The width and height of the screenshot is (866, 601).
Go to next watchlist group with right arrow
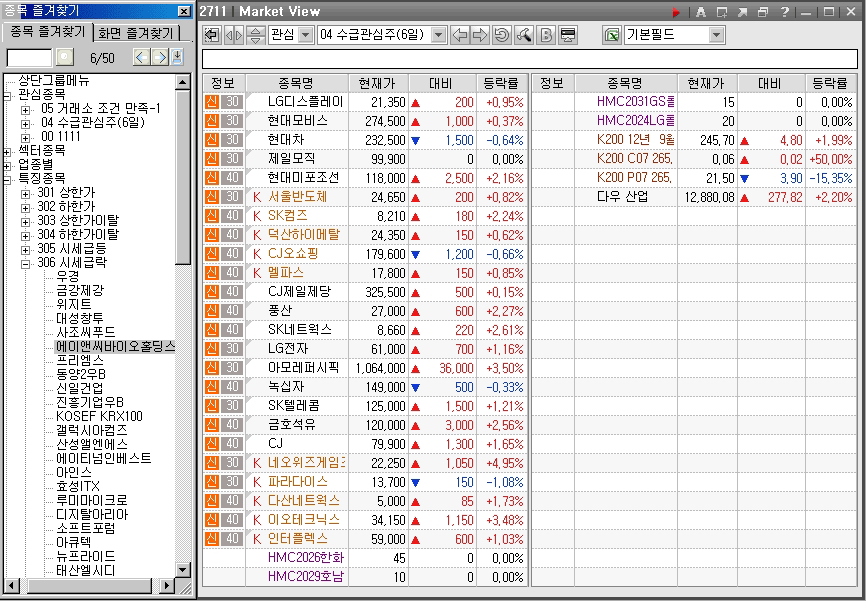pos(480,35)
